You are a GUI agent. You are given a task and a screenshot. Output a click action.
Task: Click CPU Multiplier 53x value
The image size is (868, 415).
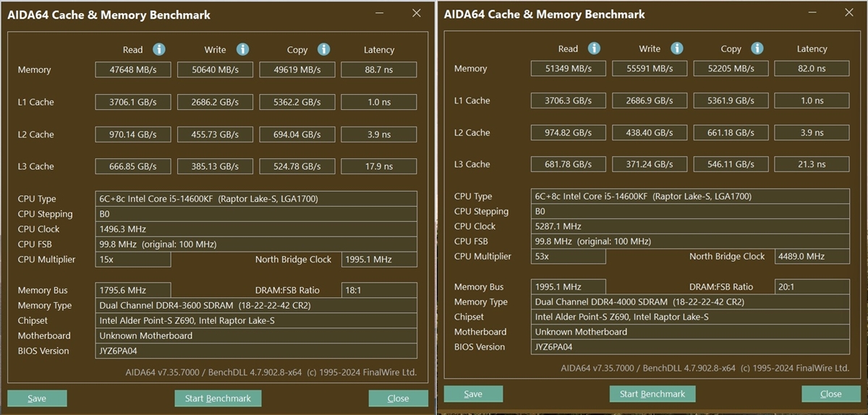click(569, 257)
